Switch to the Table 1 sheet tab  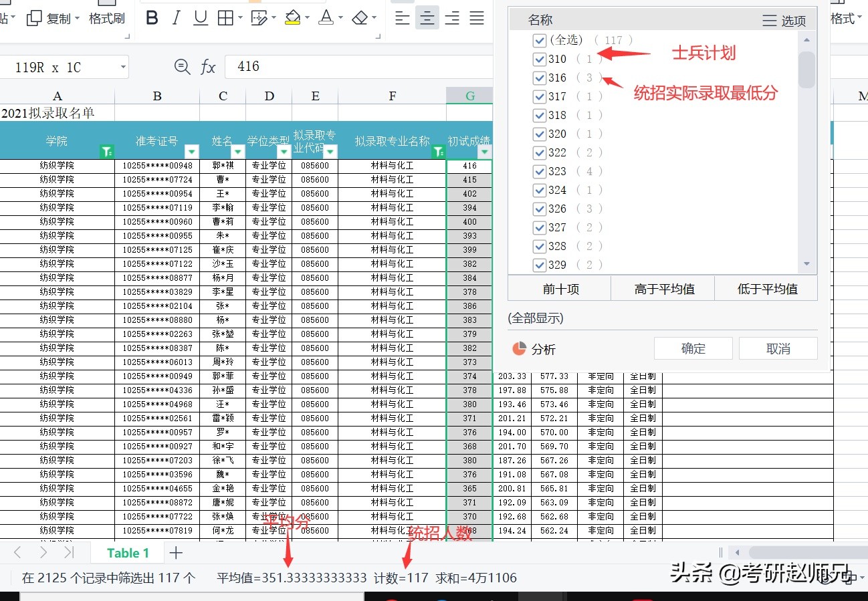tap(128, 552)
